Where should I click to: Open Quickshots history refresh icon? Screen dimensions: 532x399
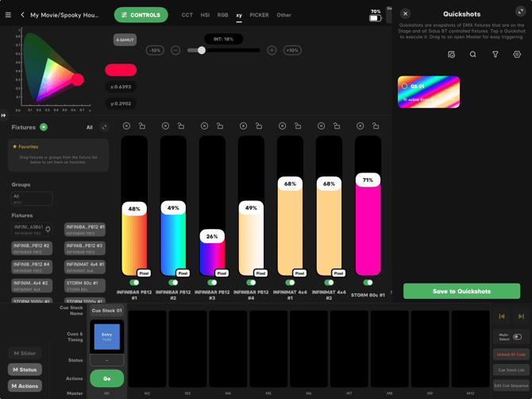[451, 54]
